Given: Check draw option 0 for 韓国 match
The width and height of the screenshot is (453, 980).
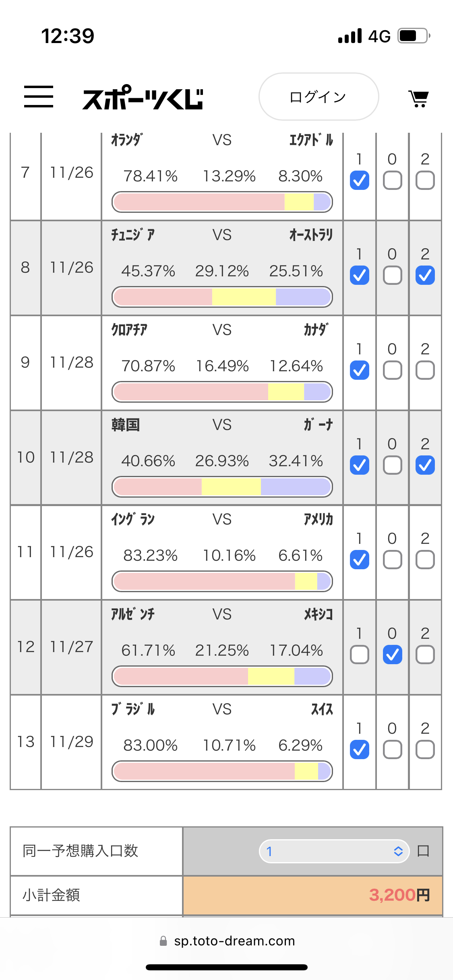Looking at the screenshot, I should (392, 465).
